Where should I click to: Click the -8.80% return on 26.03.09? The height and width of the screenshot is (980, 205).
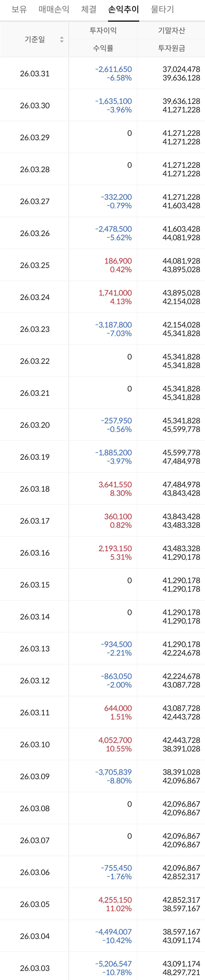point(119,781)
